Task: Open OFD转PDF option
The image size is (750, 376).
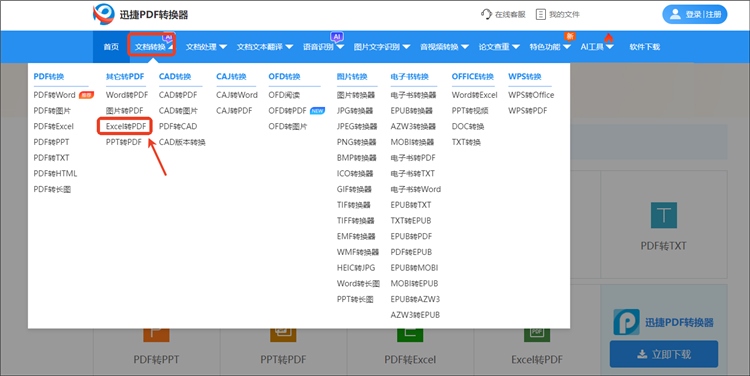Action: pyautogui.click(x=287, y=111)
